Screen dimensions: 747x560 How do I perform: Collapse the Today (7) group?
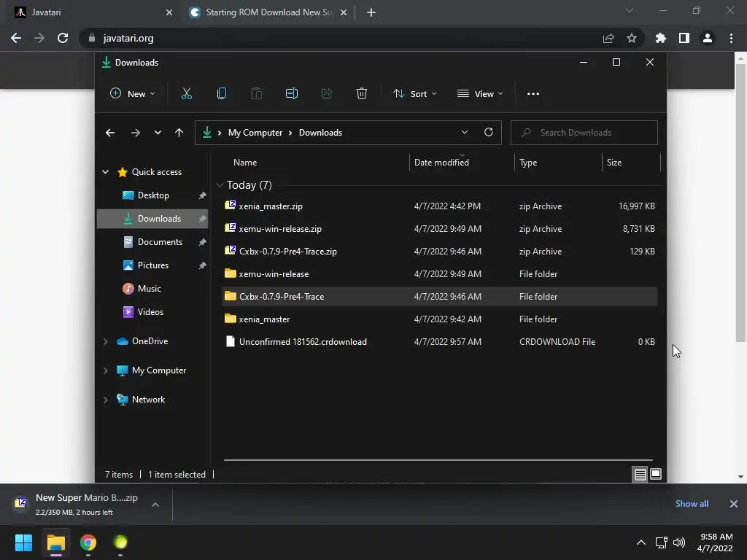220,184
